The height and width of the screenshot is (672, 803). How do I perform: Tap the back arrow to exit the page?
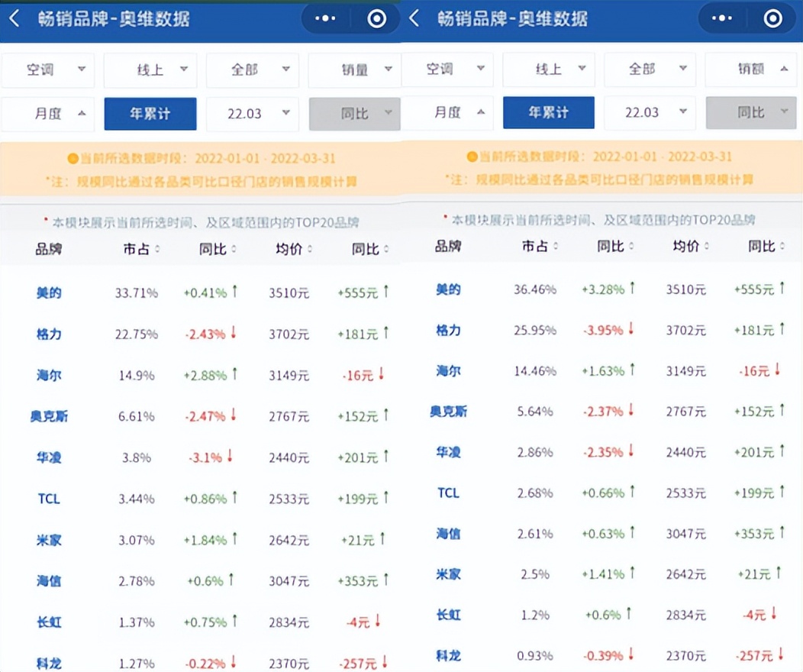(x=15, y=17)
